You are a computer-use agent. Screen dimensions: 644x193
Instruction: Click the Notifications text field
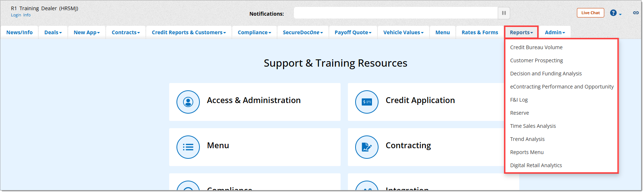396,13
